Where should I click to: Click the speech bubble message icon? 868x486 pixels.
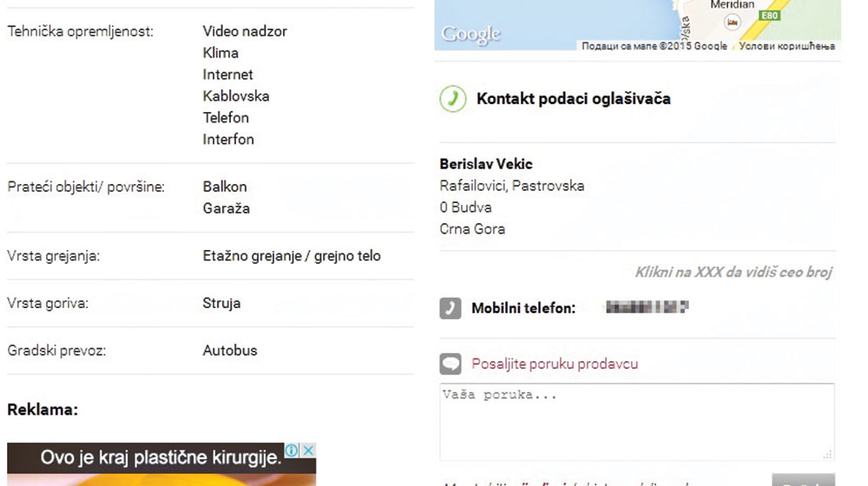pyautogui.click(x=450, y=364)
